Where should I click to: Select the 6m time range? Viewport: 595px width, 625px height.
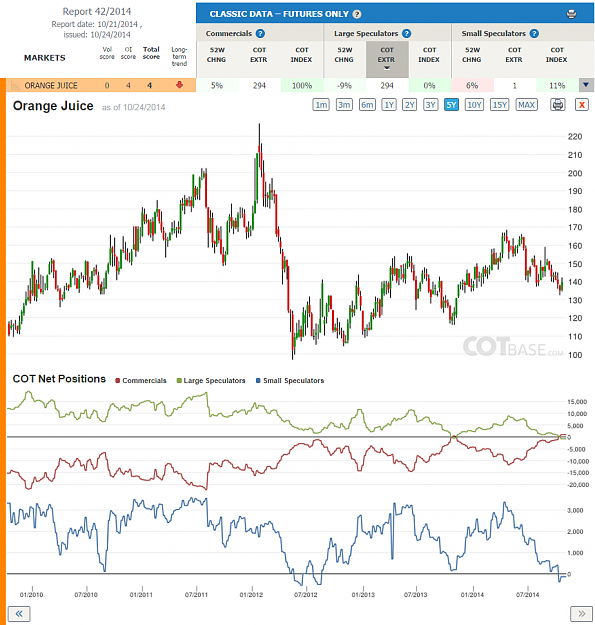click(x=367, y=105)
